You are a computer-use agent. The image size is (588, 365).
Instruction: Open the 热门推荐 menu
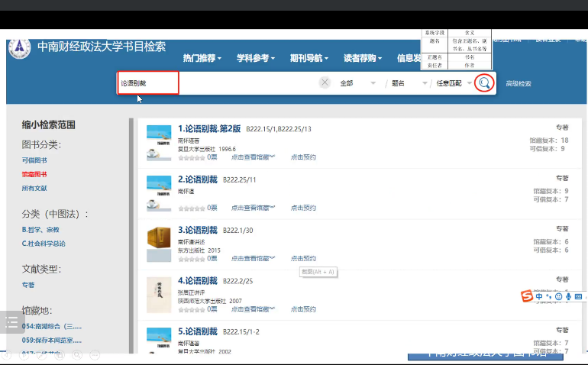[202, 59]
